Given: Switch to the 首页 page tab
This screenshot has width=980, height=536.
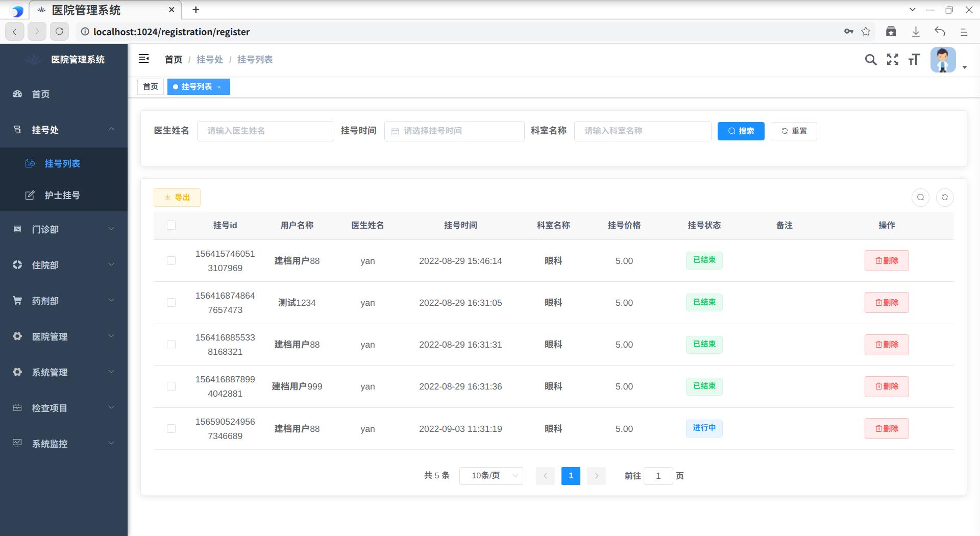Looking at the screenshot, I should point(151,87).
